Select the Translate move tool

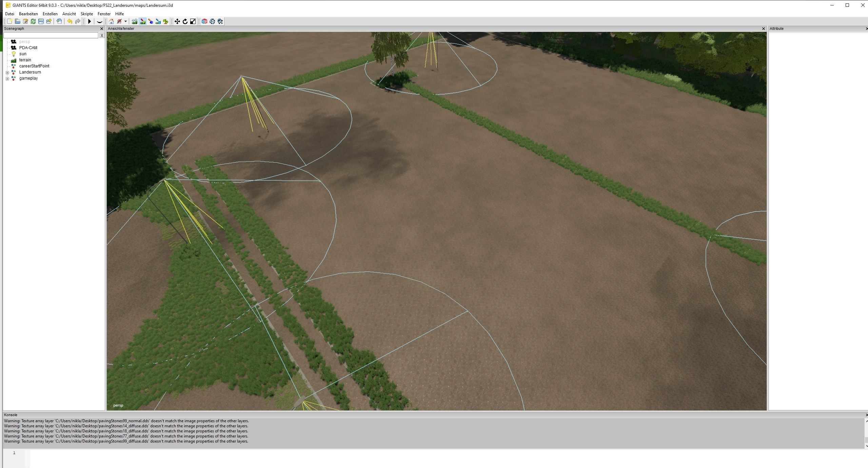coord(177,21)
